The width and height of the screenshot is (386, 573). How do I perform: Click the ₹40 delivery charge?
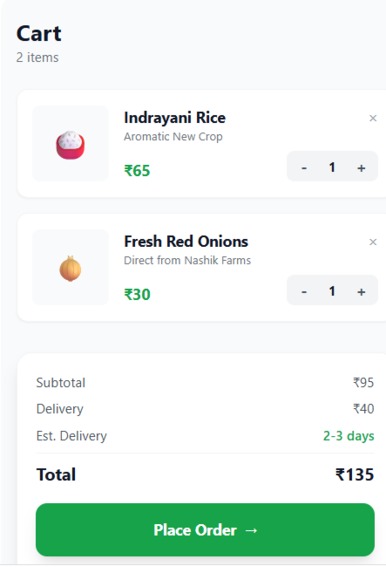(x=363, y=409)
